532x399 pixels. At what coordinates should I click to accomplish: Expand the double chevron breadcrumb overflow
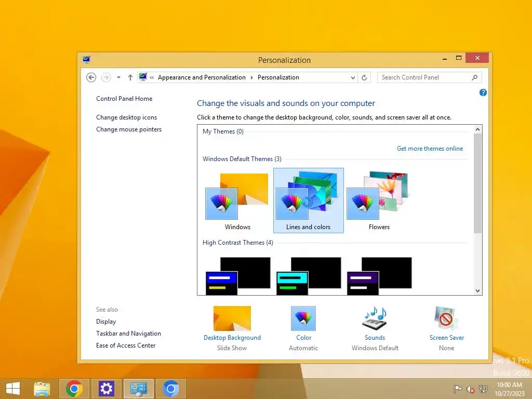[x=152, y=77]
